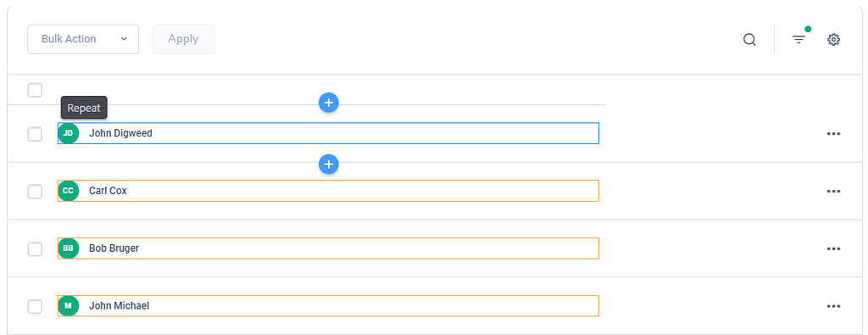The width and height of the screenshot is (868, 335).
Task: Click the CC avatar circle
Action: tap(68, 191)
